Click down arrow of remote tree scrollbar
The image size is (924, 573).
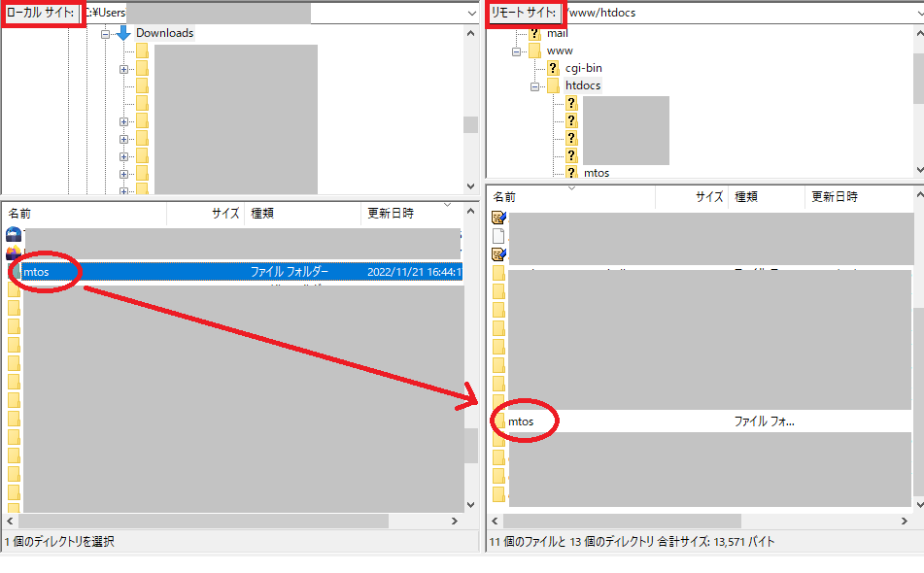pos(919,170)
